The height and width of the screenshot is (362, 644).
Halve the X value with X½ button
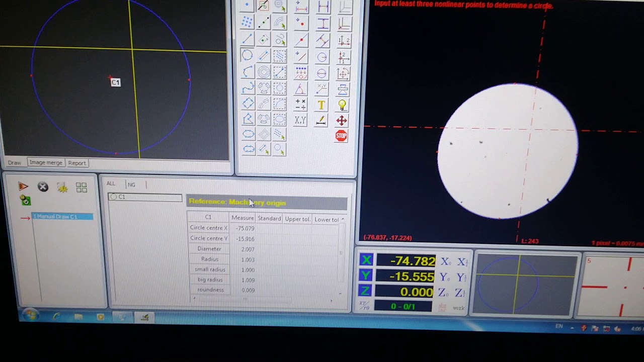point(462,261)
